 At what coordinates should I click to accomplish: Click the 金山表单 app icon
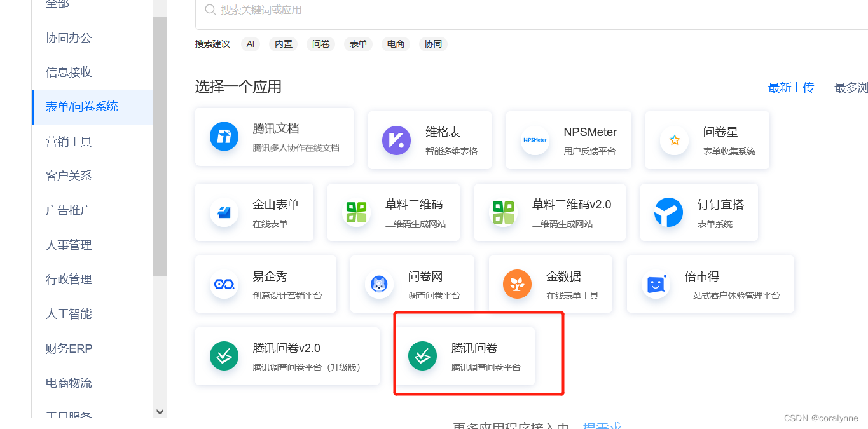(224, 212)
